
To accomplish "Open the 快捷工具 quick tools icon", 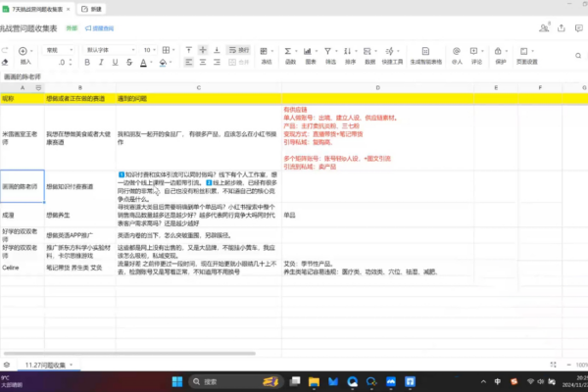I will (x=390, y=51).
